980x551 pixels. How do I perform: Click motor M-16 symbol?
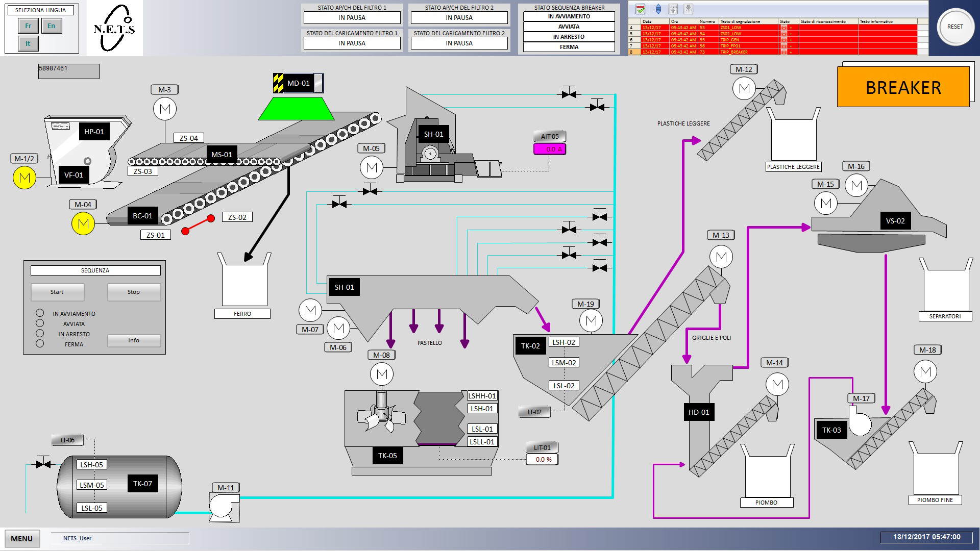click(x=856, y=185)
